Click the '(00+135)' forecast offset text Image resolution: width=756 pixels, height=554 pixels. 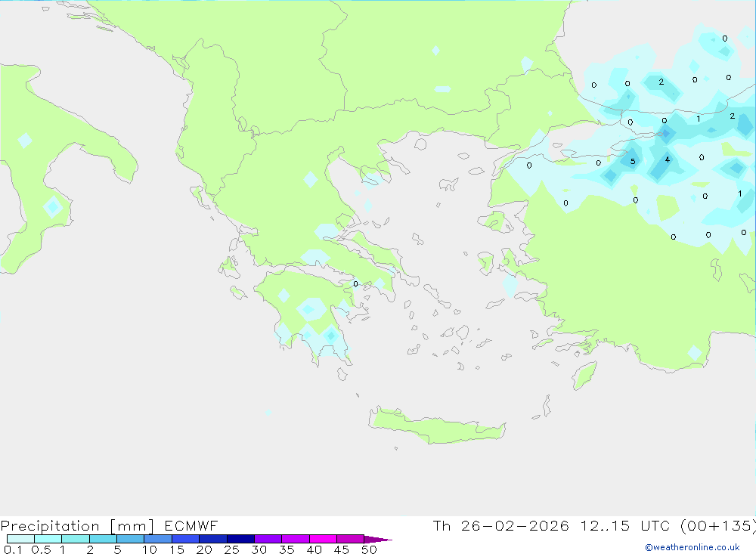click(x=718, y=525)
